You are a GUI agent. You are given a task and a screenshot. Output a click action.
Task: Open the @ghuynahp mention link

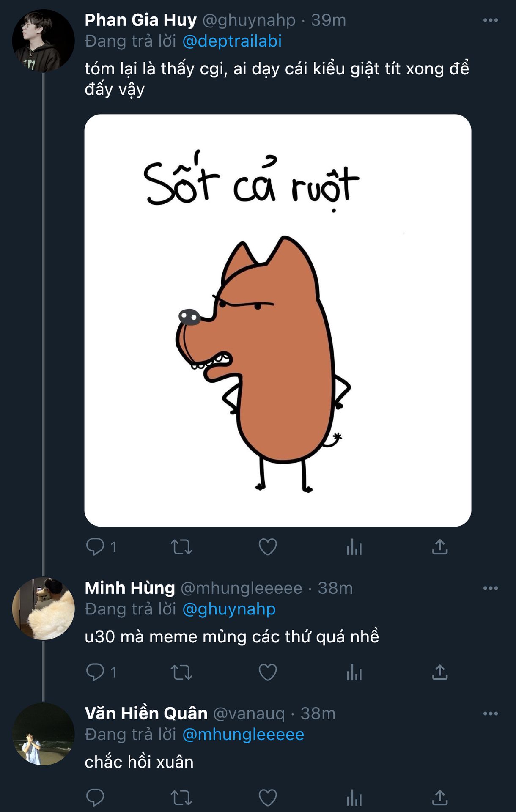pos(229,609)
